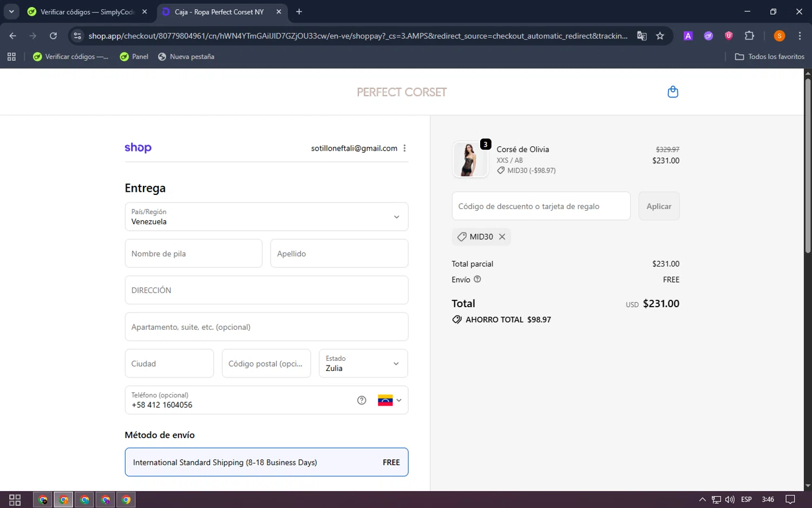
Task: Go forward in browser history
Action: tap(33, 36)
